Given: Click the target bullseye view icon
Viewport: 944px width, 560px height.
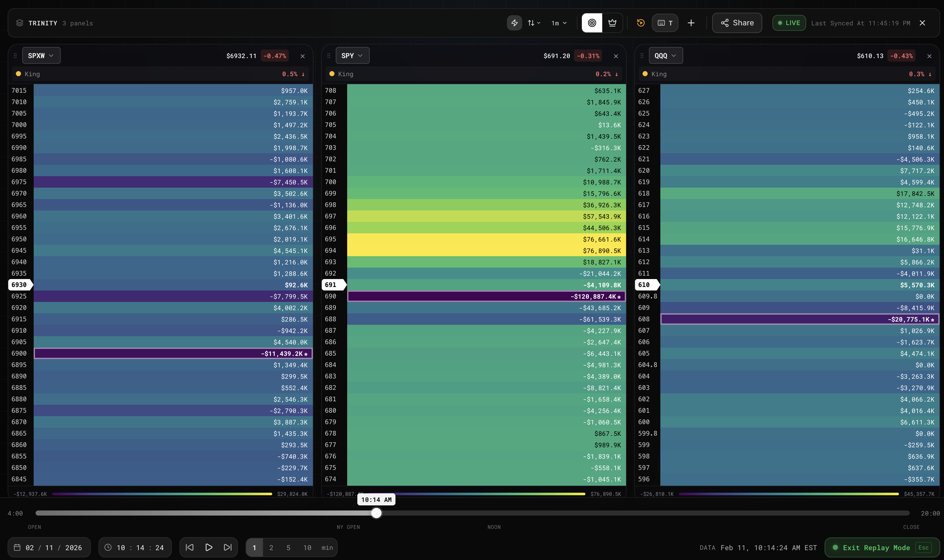Looking at the screenshot, I should click(x=592, y=23).
